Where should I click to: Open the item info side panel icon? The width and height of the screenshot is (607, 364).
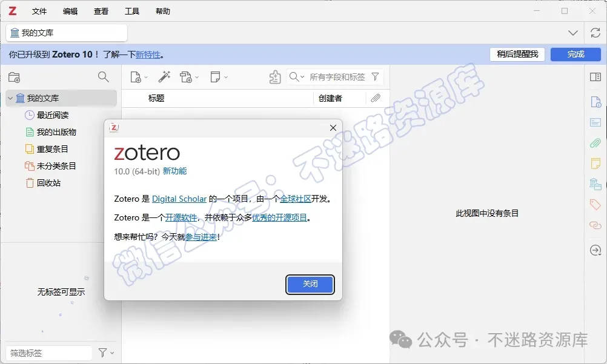pos(595,102)
